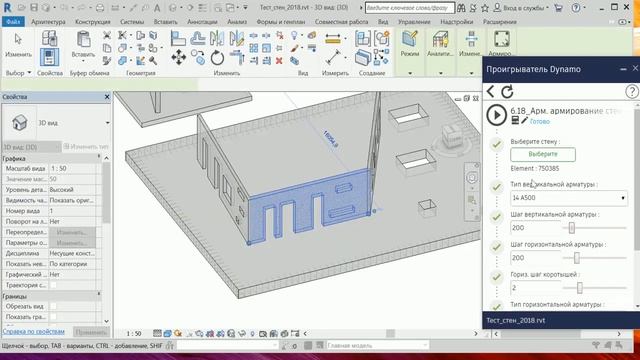Open the Справка по свойствам link

pos(33,331)
